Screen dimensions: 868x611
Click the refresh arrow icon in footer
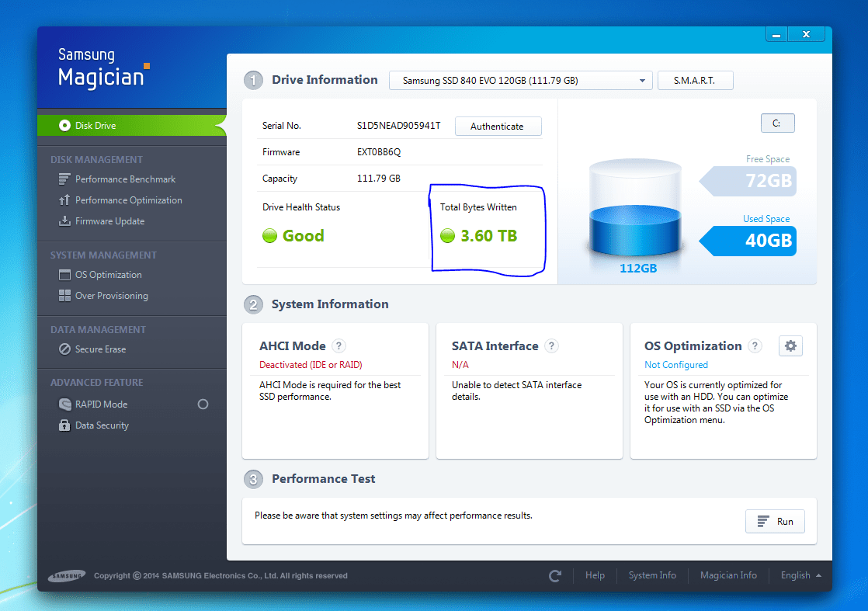555,575
